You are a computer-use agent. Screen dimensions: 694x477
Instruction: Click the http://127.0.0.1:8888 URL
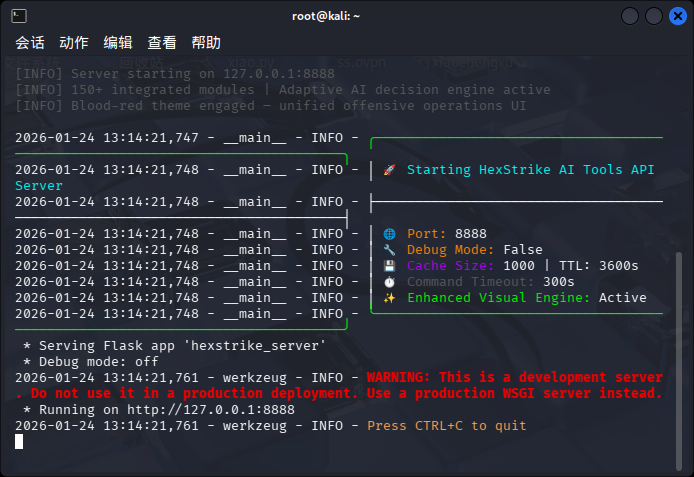tap(211, 410)
